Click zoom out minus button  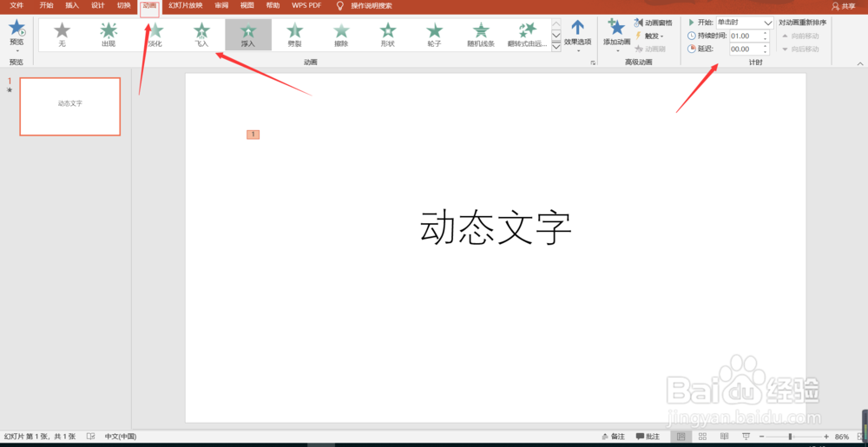(761, 437)
